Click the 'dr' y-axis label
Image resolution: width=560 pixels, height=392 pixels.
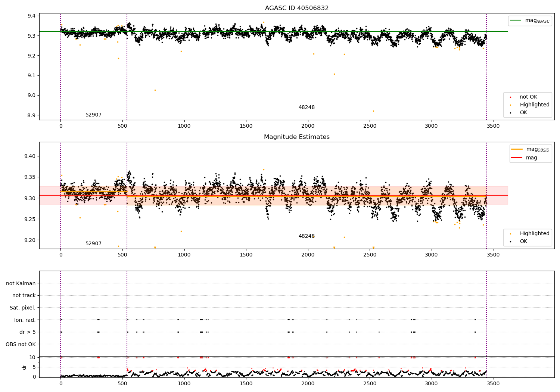[x=24, y=367]
